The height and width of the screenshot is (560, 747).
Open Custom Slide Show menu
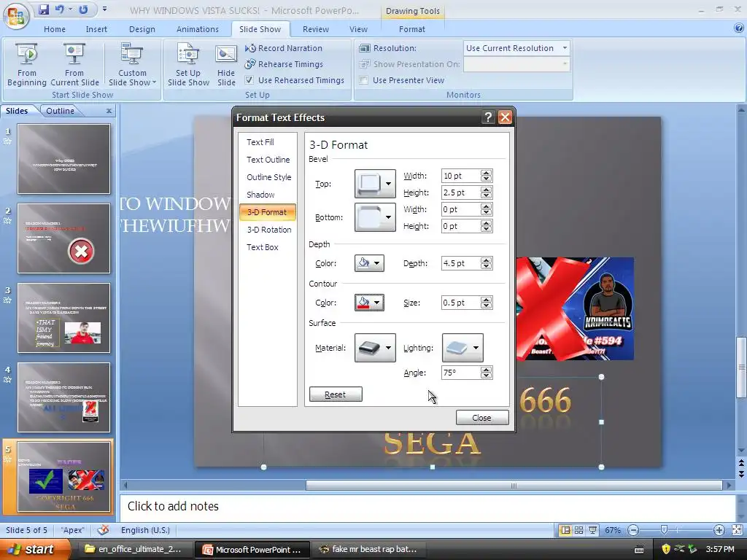(132, 65)
